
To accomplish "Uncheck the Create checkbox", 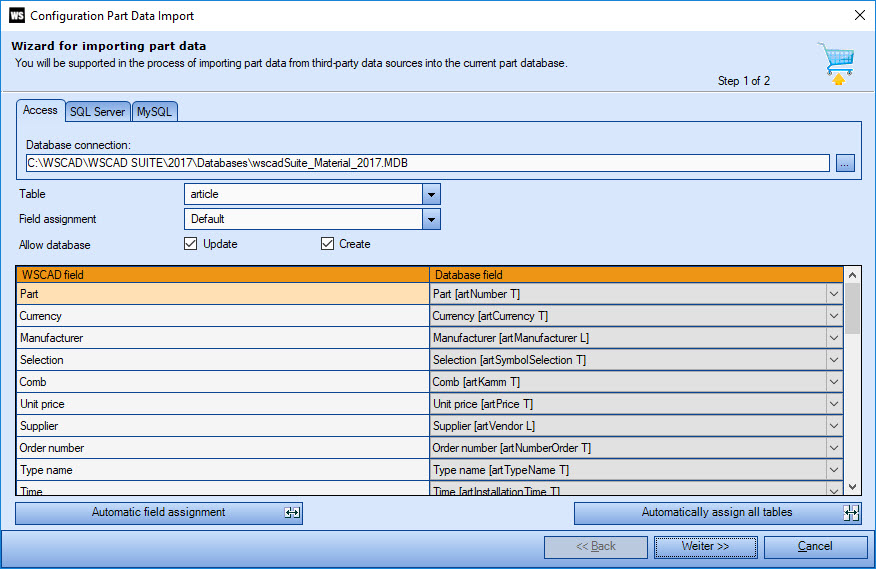I will click(327, 244).
